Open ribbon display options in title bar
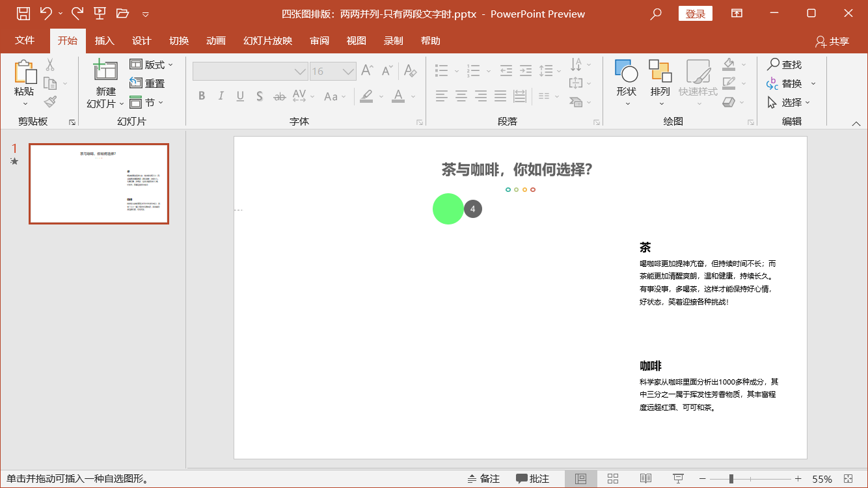Image resolution: width=868 pixels, height=488 pixels. click(x=737, y=13)
